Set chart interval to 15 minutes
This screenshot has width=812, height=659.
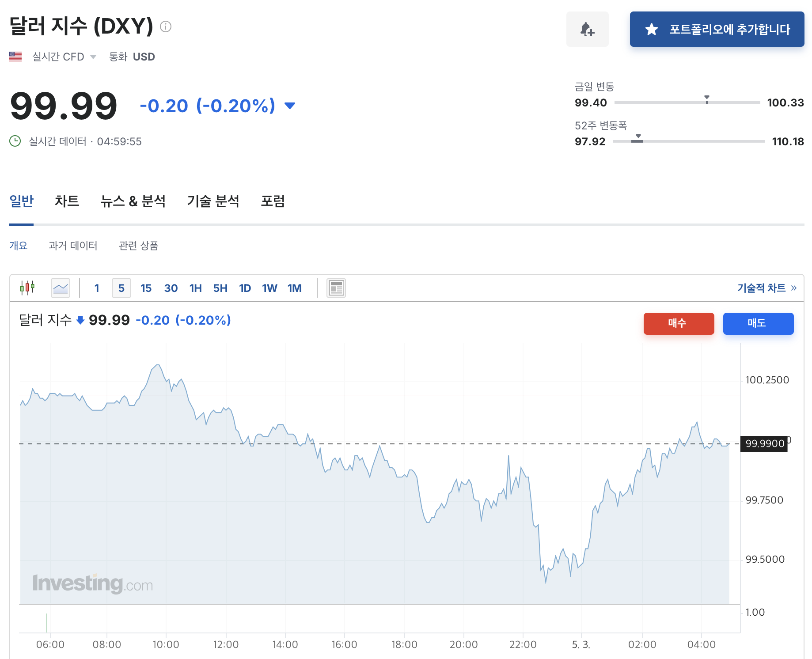coord(146,288)
